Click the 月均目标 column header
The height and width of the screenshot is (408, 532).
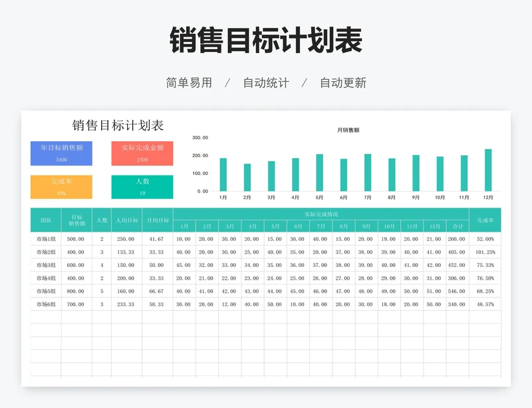point(158,220)
